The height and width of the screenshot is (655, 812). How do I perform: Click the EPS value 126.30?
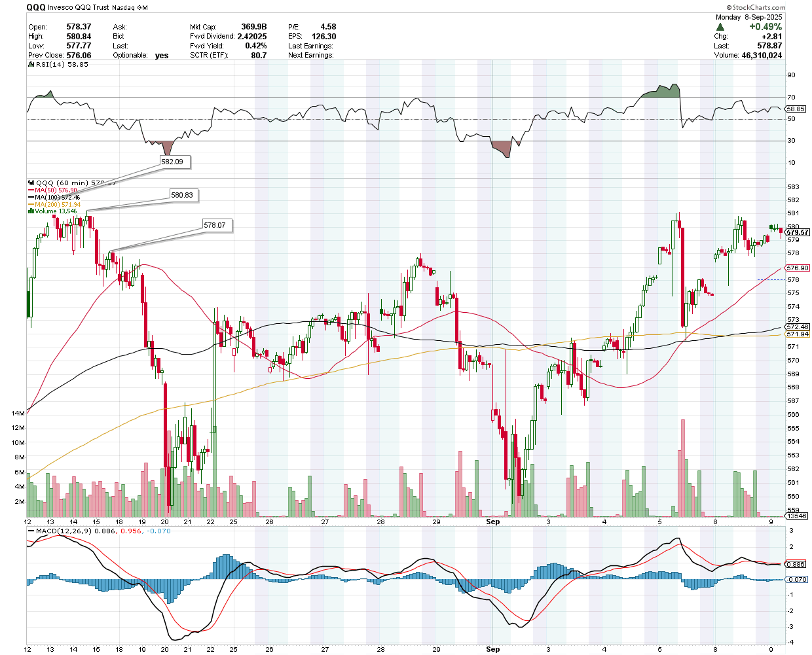(323, 37)
